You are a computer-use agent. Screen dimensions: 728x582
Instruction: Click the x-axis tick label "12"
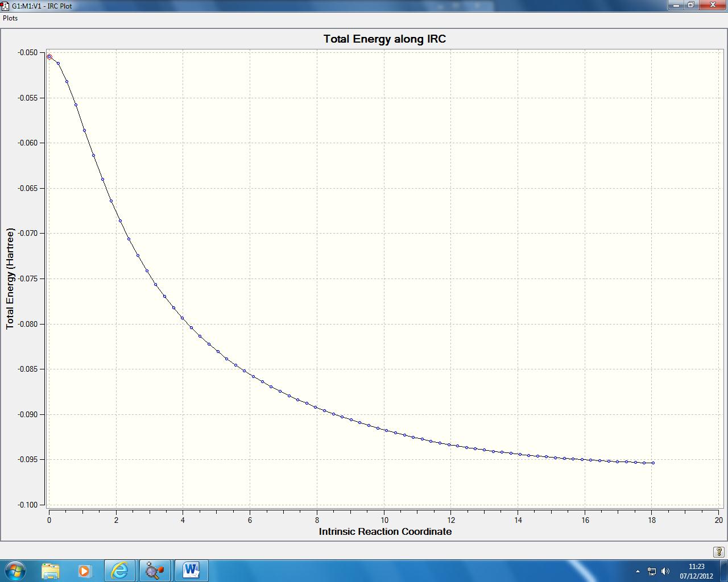pos(451,520)
